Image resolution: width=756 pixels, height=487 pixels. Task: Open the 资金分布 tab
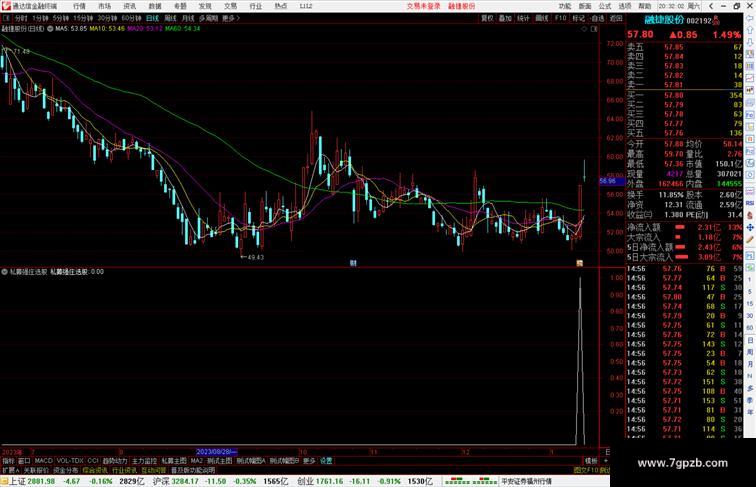(66, 470)
